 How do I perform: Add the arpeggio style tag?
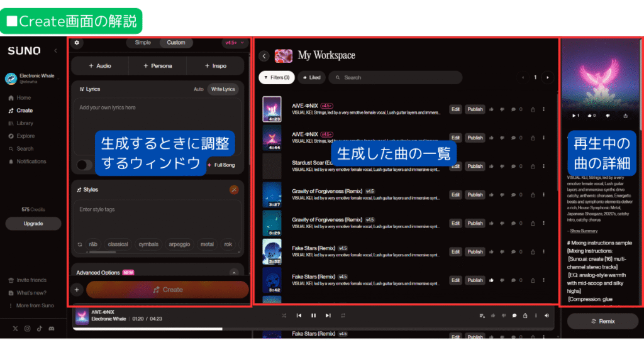point(179,244)
